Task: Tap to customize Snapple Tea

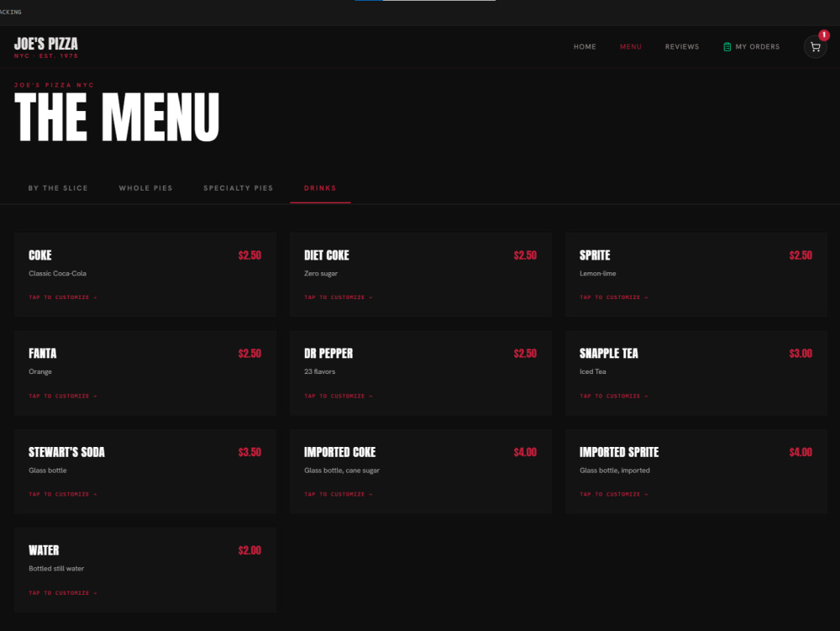Action: [613, 396]
